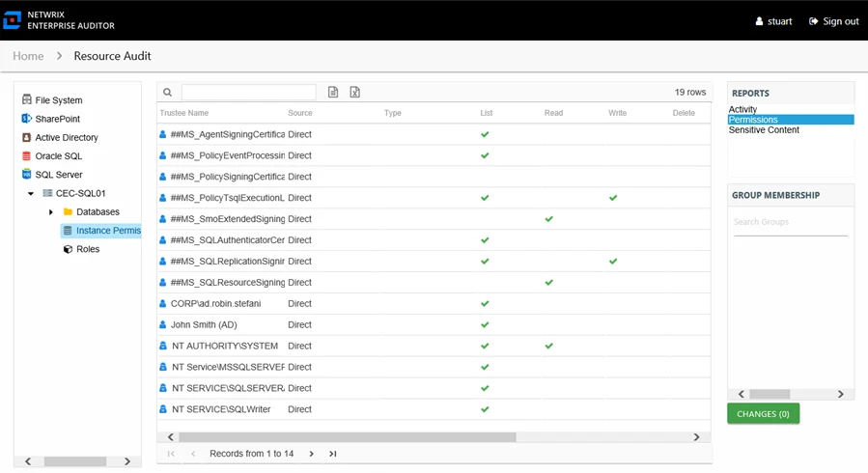868x473 pixels.
Task: Sort by Source column header
Action: coord(300,113)
